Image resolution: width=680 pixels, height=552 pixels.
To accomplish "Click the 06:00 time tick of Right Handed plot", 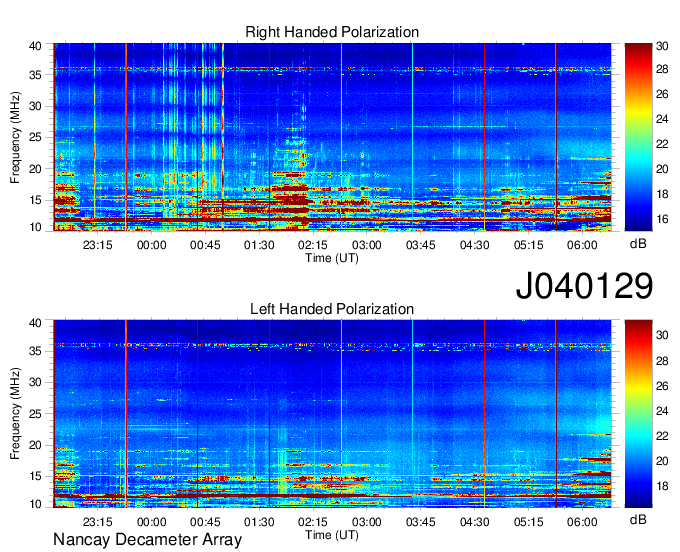I will coord(582,245).
